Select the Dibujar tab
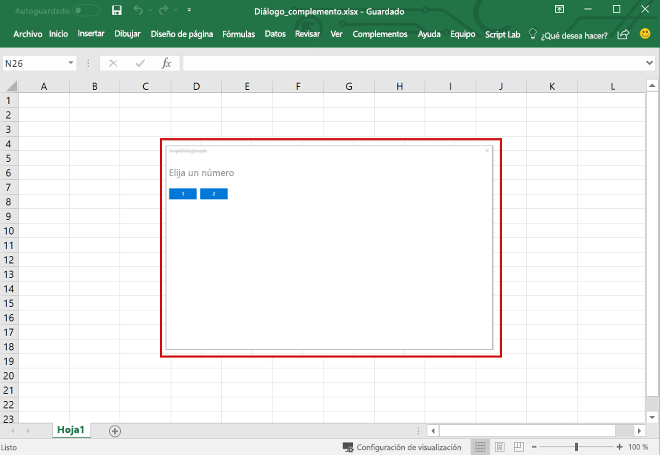This screenshot has width=660, height=455. (128, 34)
